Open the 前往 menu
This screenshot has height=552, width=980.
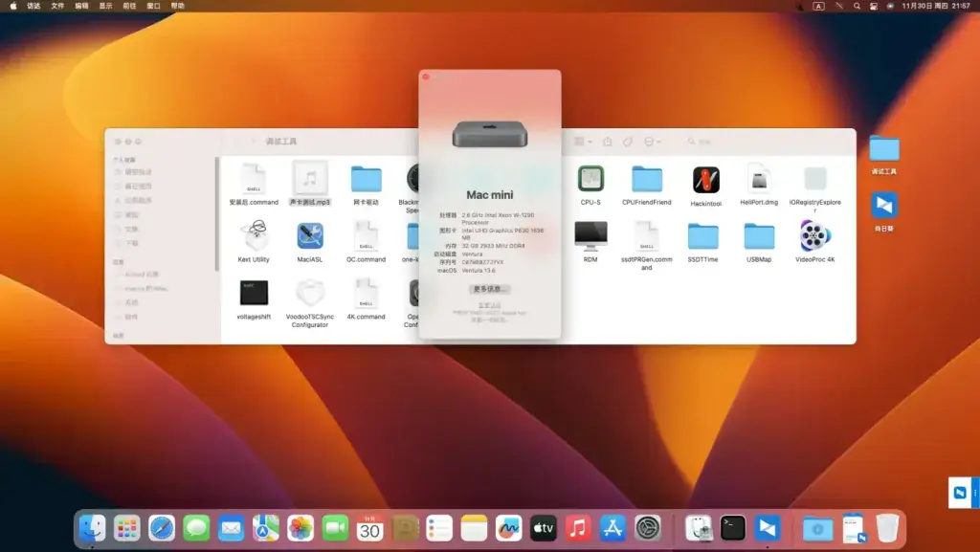point(129,6)
